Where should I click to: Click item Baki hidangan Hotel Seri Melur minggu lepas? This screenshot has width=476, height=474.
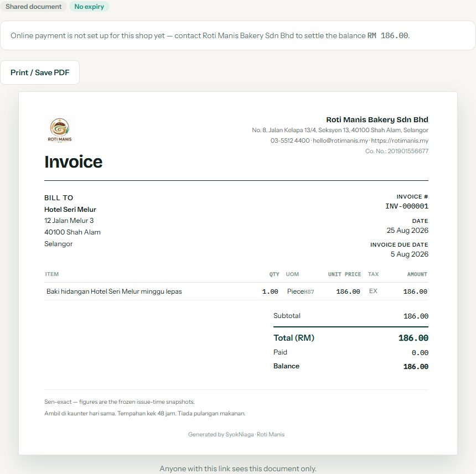pos(114,291)
